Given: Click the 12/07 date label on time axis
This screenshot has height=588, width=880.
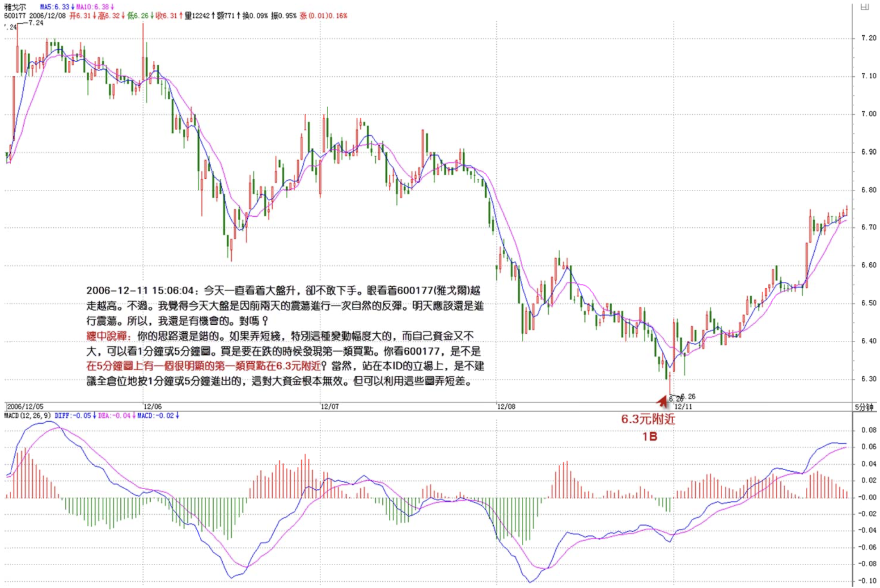Looking at the screenshot, I should click(330, 407).
